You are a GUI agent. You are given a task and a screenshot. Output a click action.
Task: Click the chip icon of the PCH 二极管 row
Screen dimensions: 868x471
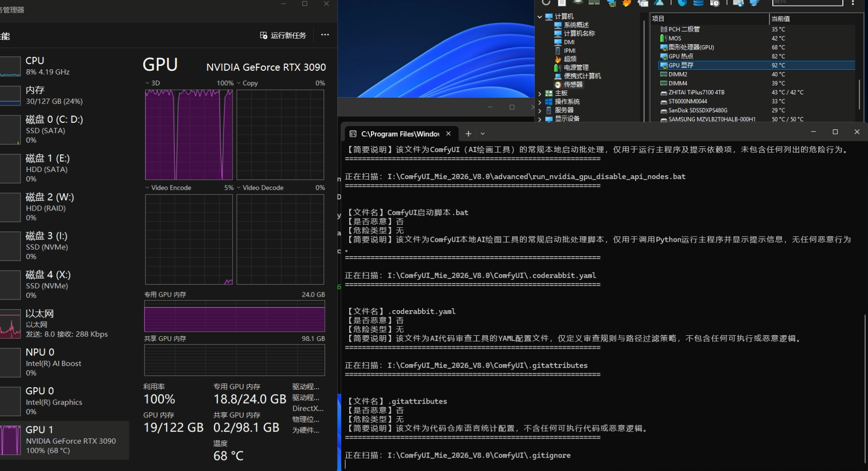664,29
